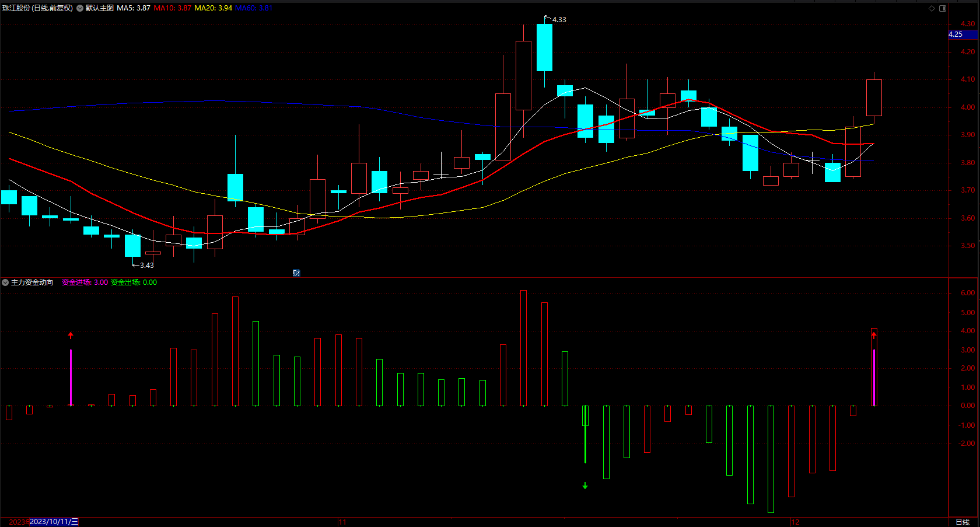Click the 4.33 high price label

point(559,20)
